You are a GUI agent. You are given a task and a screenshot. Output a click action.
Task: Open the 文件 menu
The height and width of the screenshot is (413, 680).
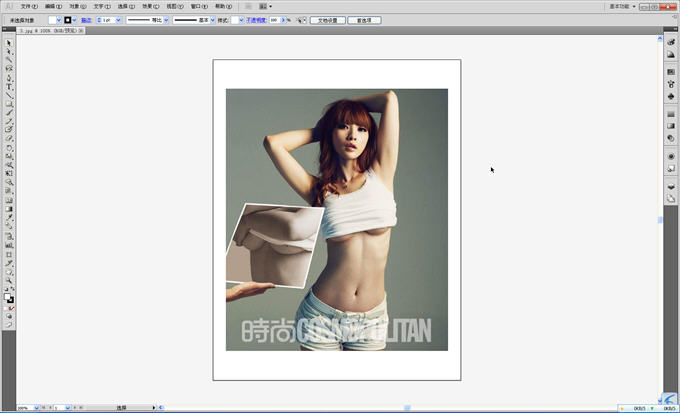tap(28, 6)
